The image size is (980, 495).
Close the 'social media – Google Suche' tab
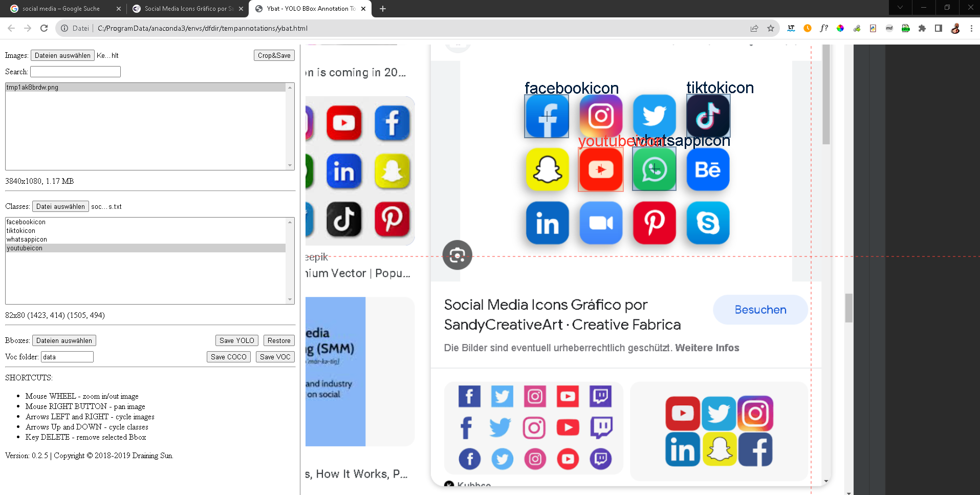(x=119, y=9)
